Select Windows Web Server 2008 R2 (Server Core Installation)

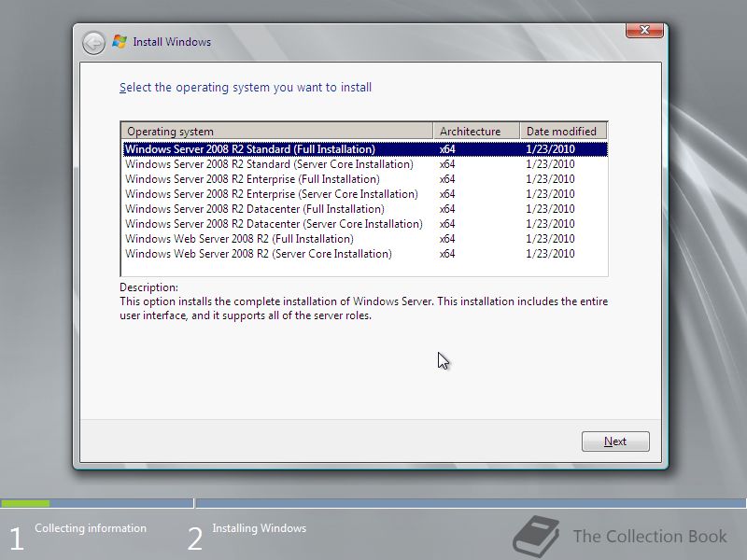coord(365,254)
